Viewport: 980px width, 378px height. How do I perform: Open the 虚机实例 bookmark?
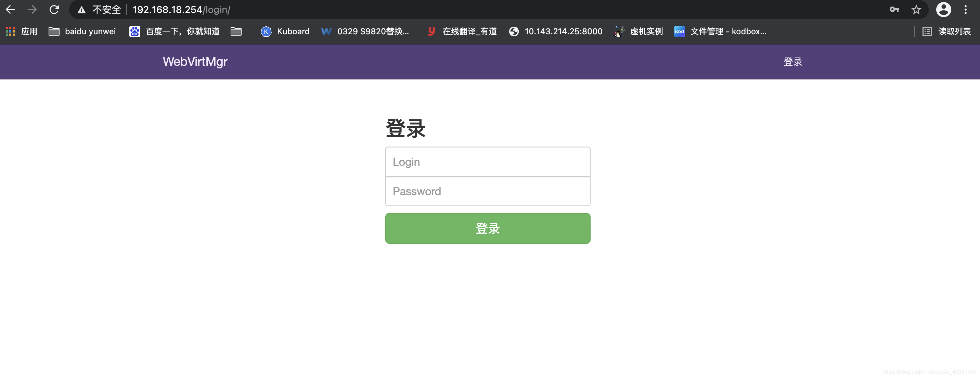[639, 31]
